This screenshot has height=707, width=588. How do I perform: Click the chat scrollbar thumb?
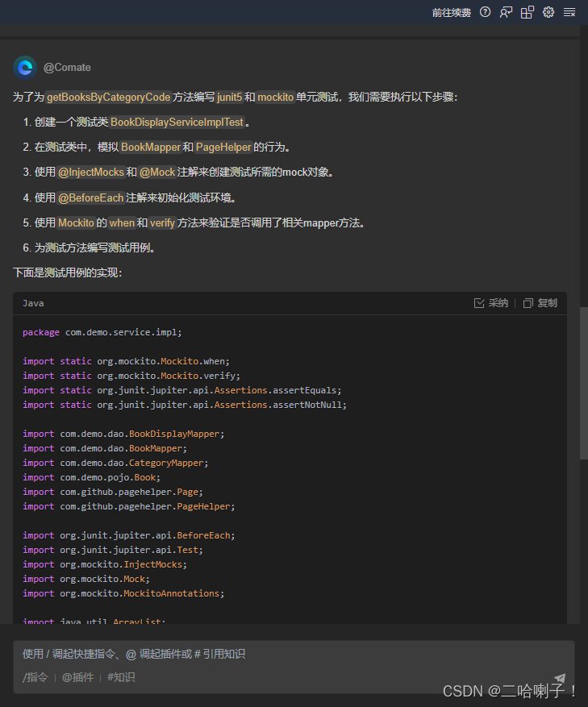click(x=583, y=383)
